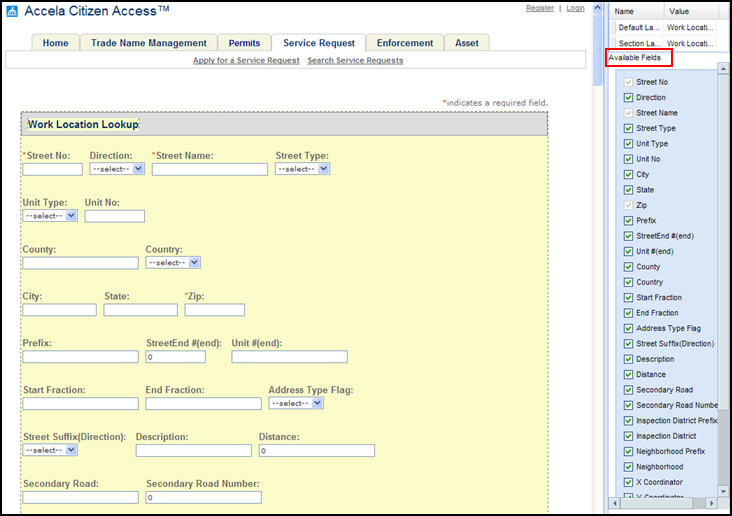
Task: Open Apply for a Service Request link
Action: click(246, 60)
